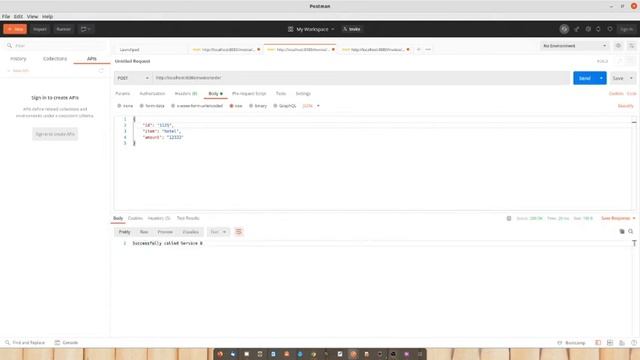Open the wrench settings icon in header

[x=588, y=29]
